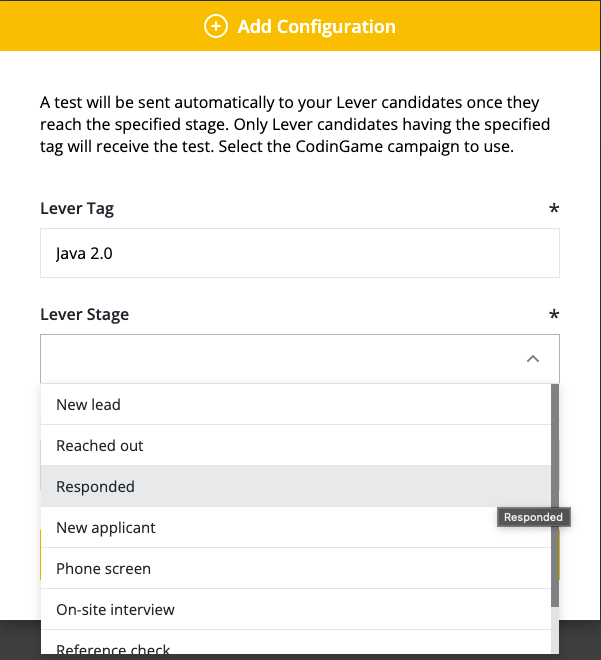601x660 pixels.
Task: Choose the "Phone screen" stage
Action: pos(103,569)
